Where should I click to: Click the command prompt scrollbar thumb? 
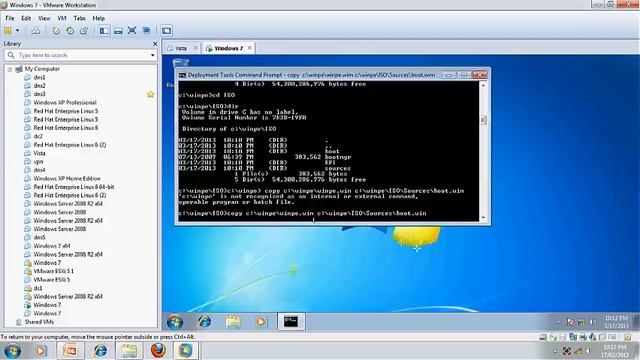tap(483, 120)
